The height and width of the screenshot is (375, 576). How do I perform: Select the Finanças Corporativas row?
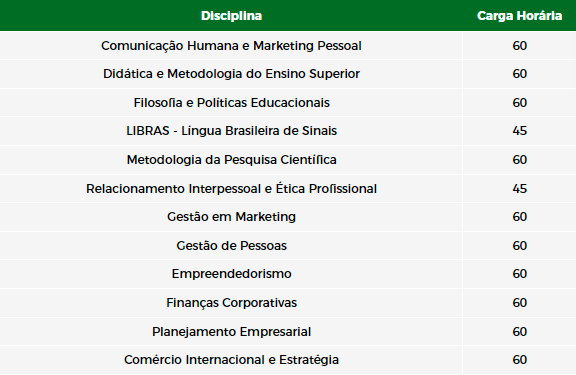pyautogui.click(x=288, y=303)
